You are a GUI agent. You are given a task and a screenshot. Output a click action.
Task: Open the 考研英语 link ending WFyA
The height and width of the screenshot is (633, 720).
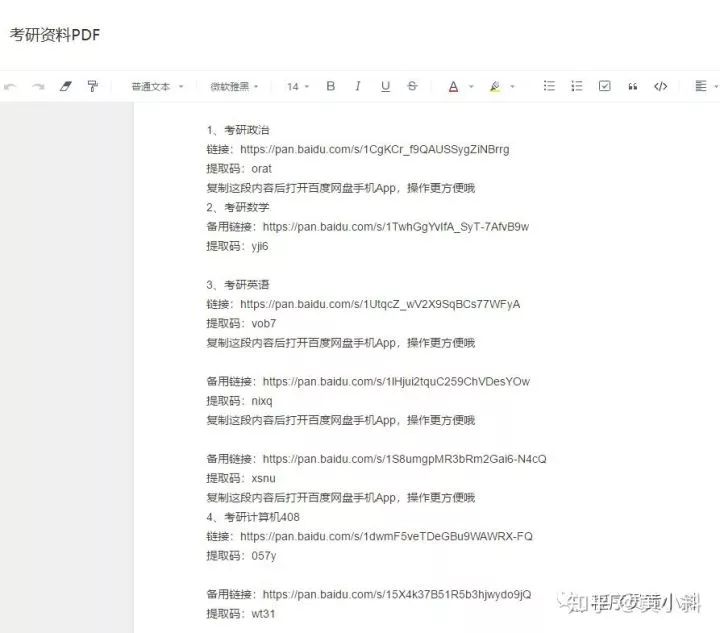[380, 304]
